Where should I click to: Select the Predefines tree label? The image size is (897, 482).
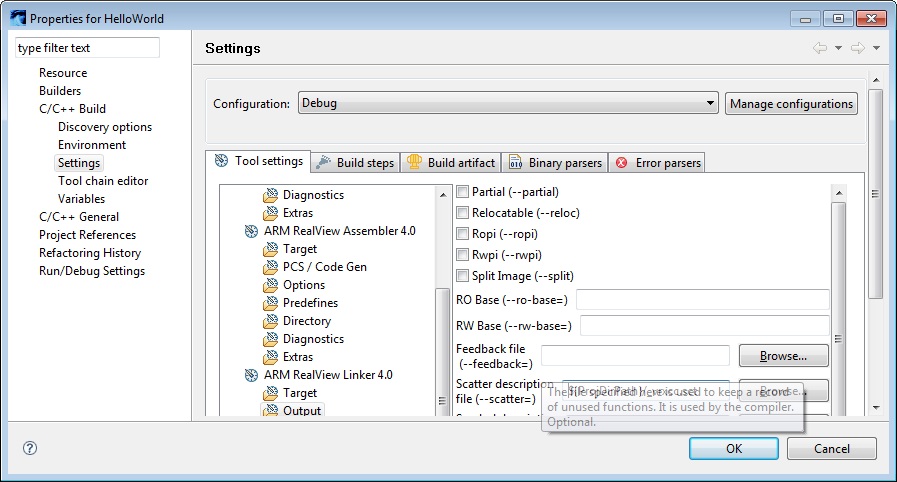click(x=310, y=303)
